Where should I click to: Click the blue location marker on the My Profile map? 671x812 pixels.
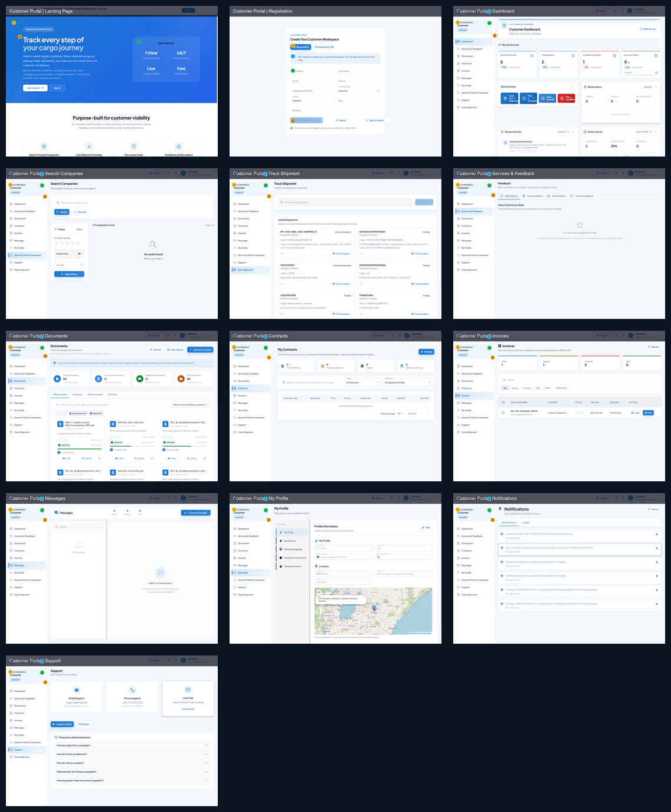374,607
